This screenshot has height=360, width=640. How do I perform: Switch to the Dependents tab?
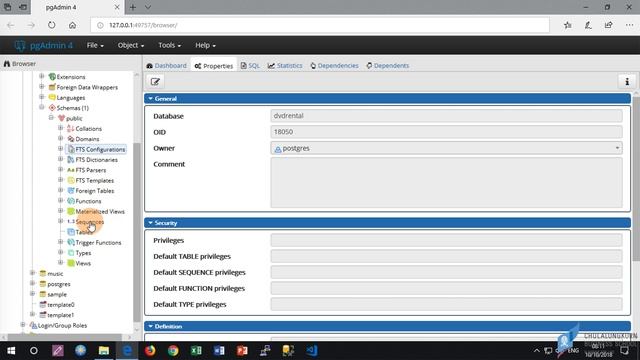[x=387, y=66]
